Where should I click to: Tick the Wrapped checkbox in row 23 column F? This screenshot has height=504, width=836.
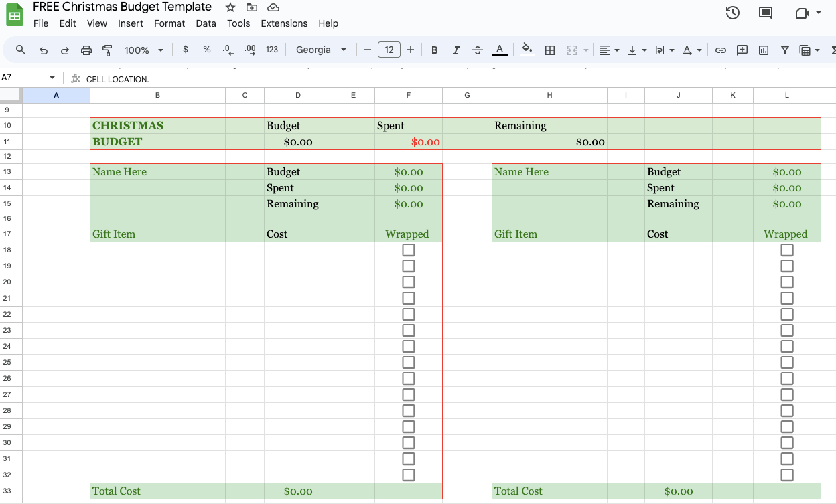[409, 330]
